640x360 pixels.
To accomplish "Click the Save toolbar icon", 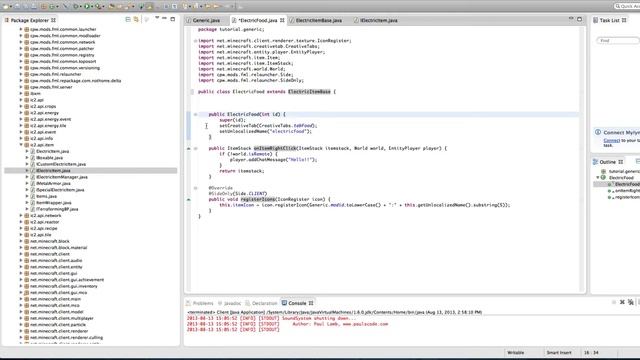I will click(18, 7).
